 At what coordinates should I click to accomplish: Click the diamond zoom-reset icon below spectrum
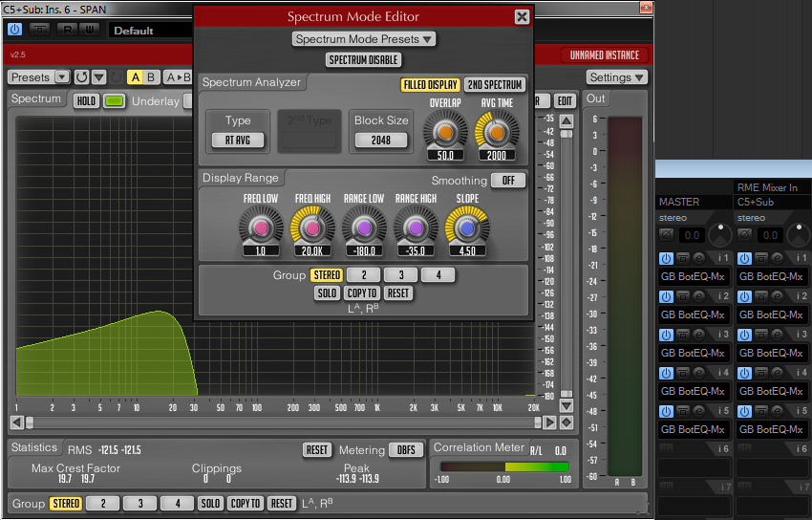tap(566, 422)
